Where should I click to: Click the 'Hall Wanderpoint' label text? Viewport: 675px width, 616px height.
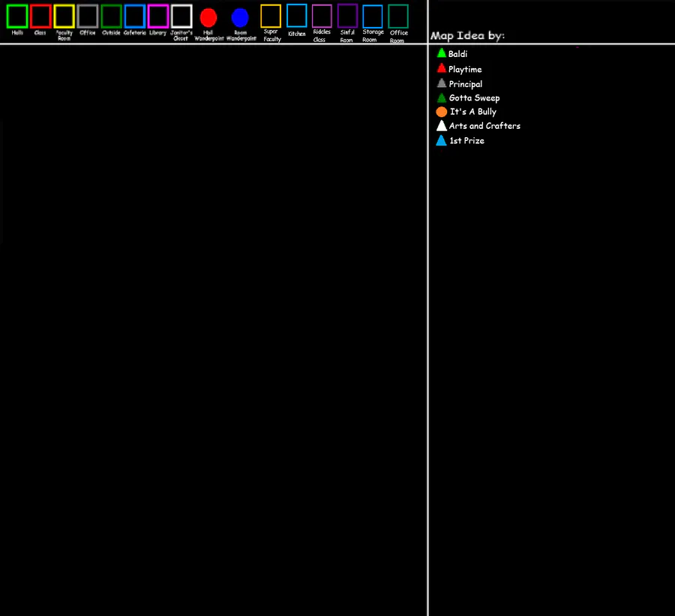[208, 36]
